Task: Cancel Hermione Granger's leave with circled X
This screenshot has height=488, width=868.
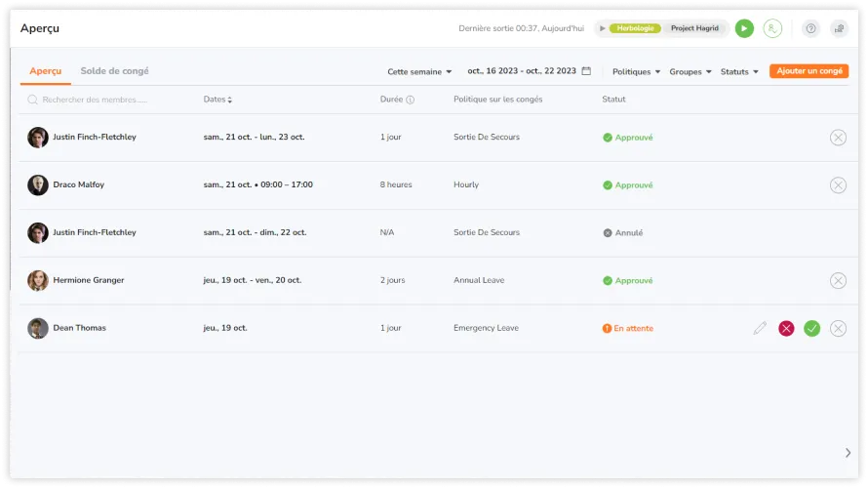Action: click(838, 281)
